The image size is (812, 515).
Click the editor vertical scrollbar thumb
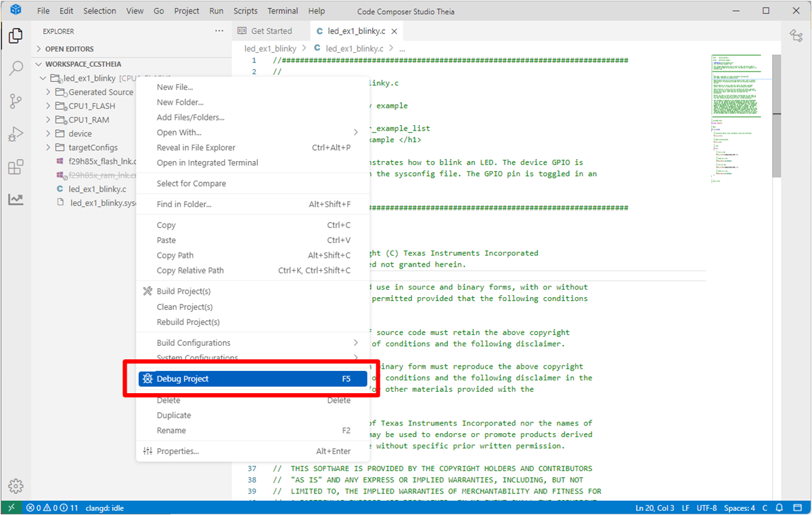click(776, 115)
